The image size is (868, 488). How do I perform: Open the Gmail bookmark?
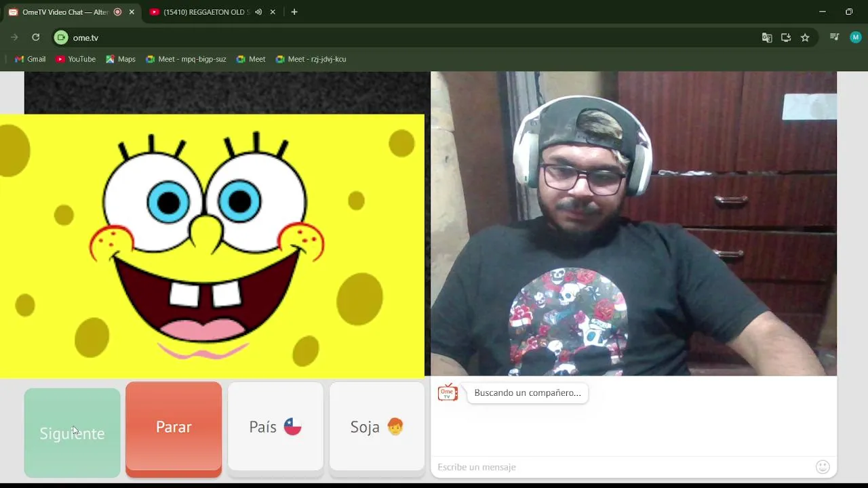pyautogui.click(x=31, y=59)
